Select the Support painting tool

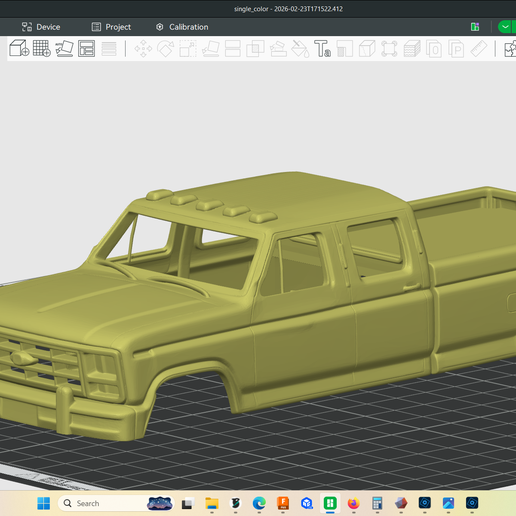[278, 49]
